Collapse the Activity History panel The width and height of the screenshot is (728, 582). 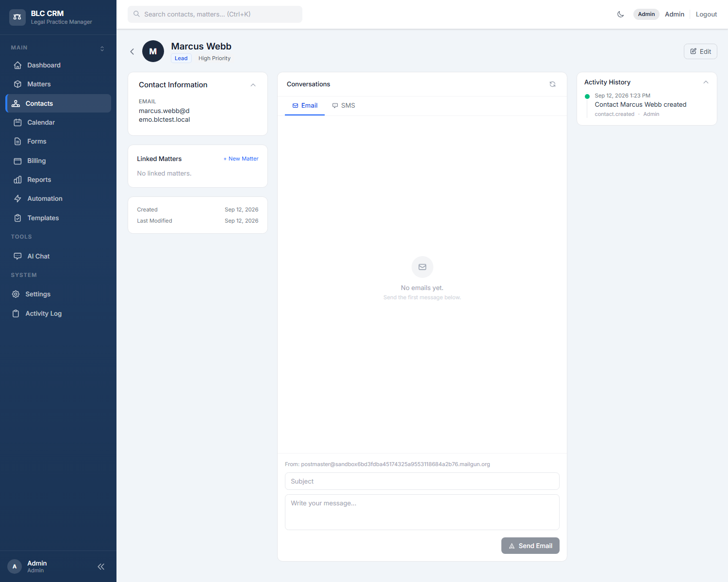[x=706, y=82]
